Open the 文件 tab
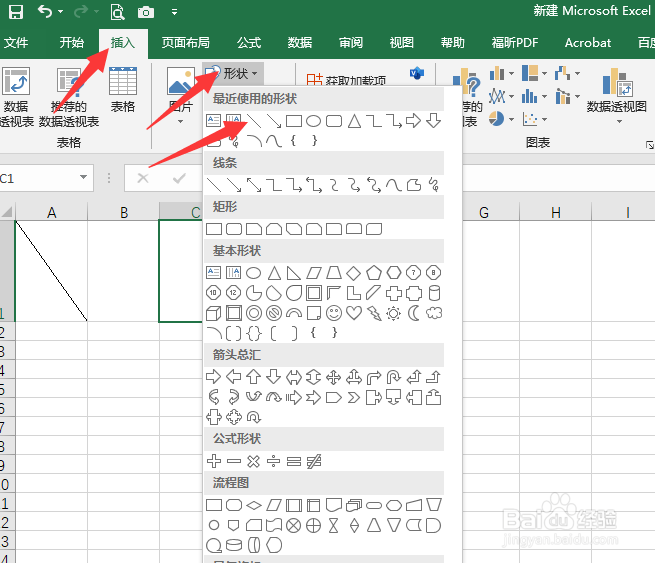The image size is (655, 563). click(x=15, y=43)
